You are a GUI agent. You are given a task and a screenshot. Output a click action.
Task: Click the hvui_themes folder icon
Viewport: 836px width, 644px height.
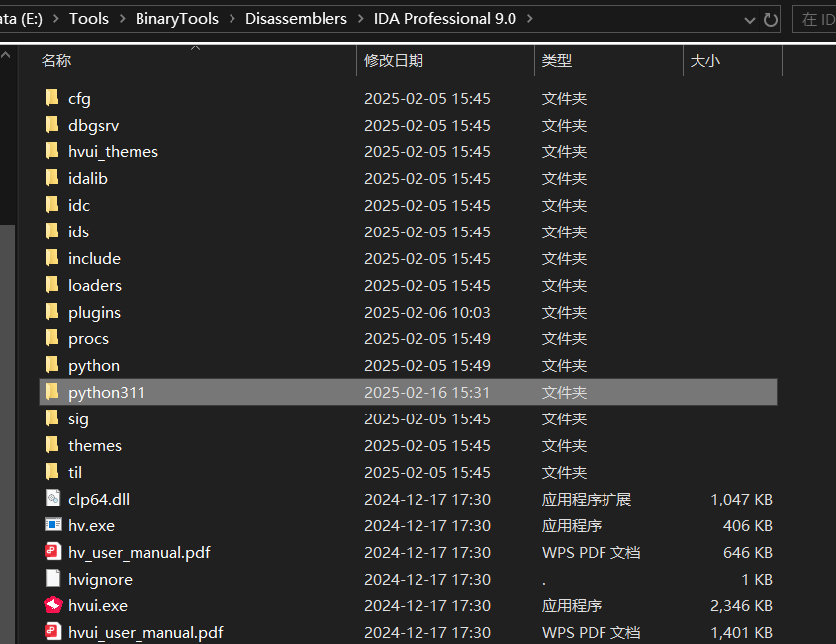pos(52,151)
